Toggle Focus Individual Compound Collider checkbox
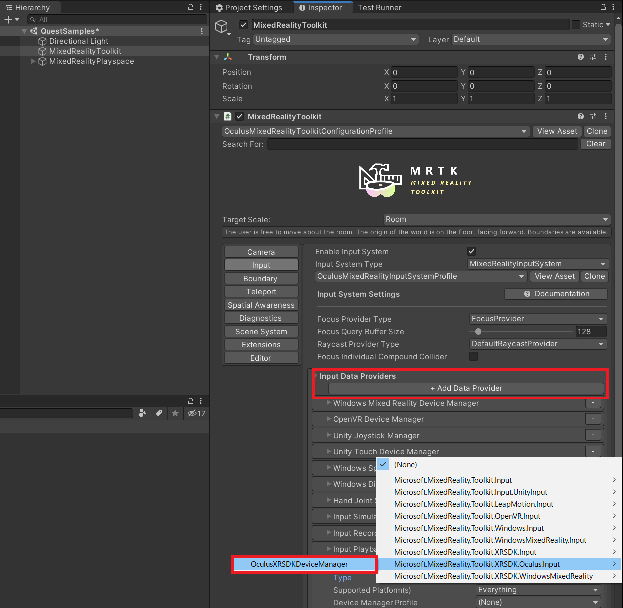The image size is (623, 608). click(x=473, y=356)
